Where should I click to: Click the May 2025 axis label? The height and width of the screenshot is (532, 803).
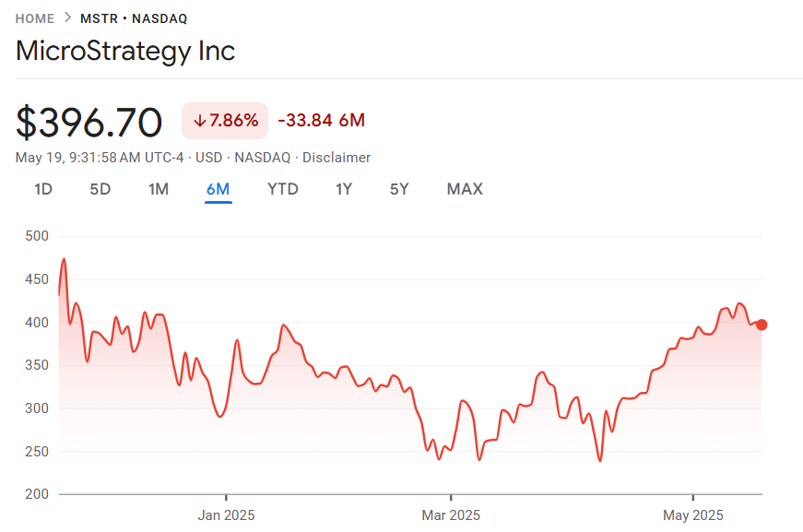pyautogui.click(x=693, y=514)
